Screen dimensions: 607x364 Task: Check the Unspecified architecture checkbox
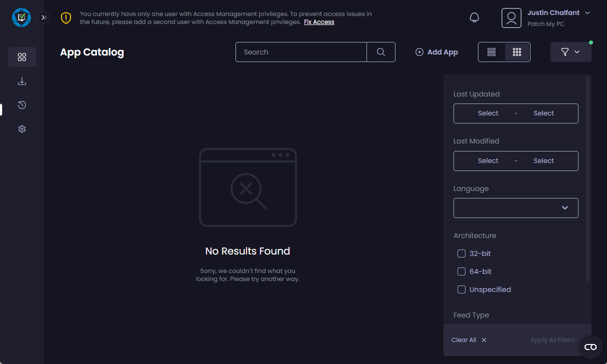point(461,289)
